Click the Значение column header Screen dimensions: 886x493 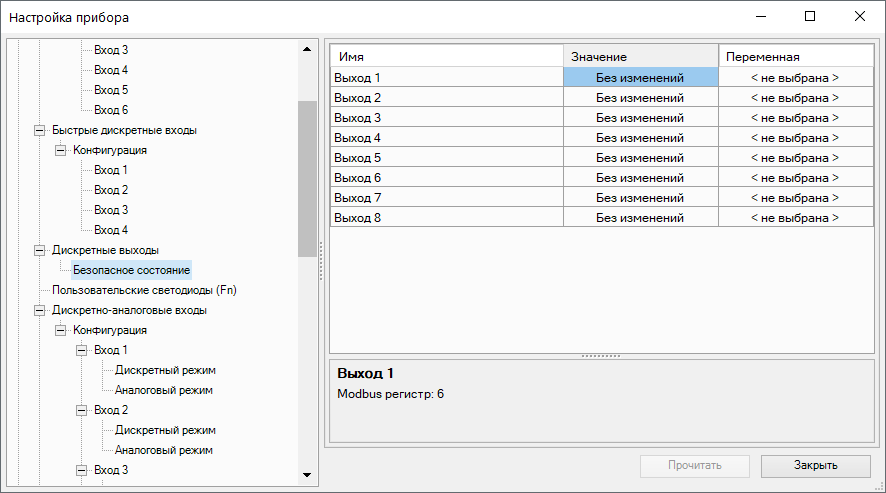(x=640, y=56)
